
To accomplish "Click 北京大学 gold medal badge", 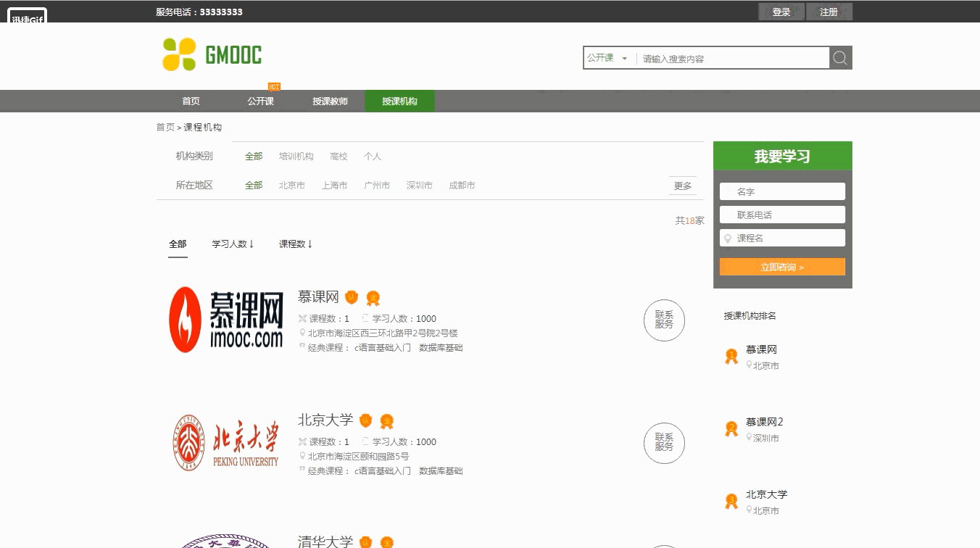I will click(387, 421).
